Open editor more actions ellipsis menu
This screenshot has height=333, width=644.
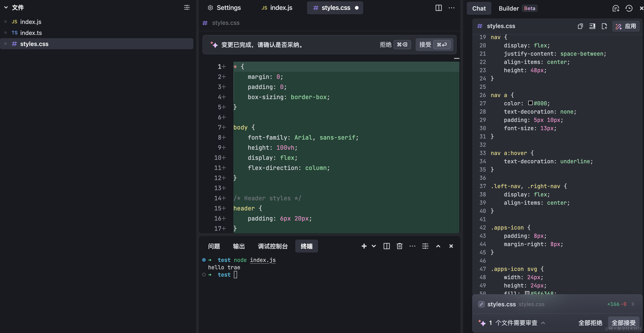coord(452,8)
